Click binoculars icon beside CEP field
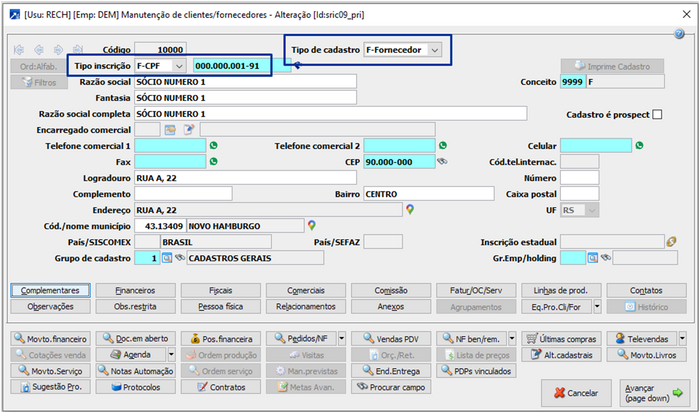This screenshot has width=699, height=412. 442,161
